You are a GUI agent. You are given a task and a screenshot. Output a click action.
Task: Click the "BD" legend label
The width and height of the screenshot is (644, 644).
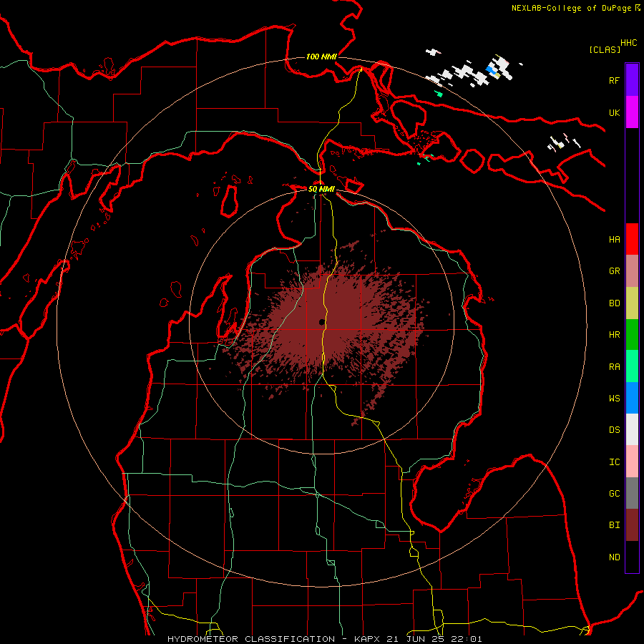click(614, 303)
